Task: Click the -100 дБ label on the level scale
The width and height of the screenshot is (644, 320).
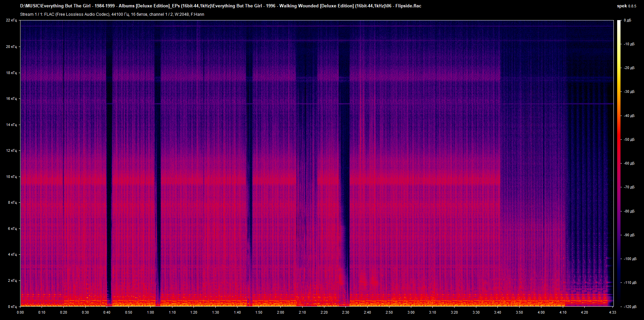Action: 630,259
